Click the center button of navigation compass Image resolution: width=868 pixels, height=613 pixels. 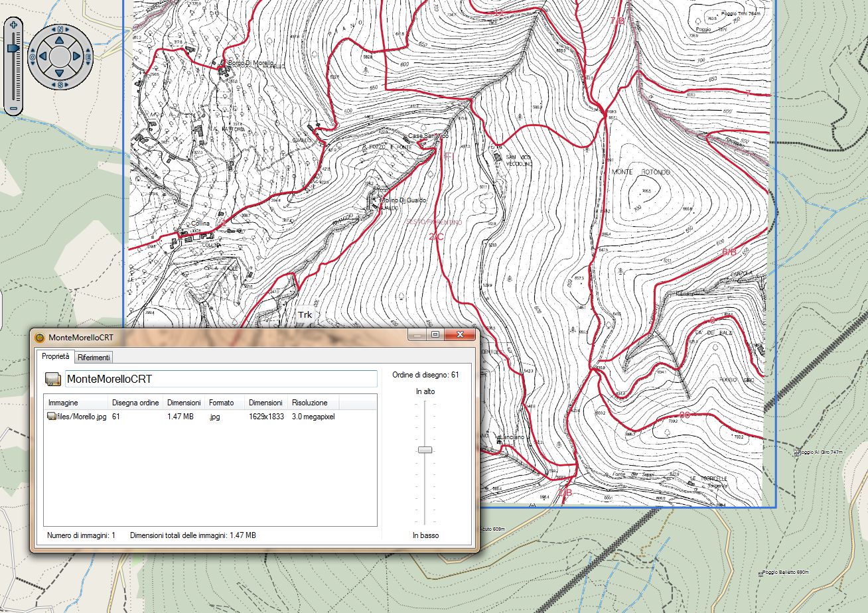coord(60,57)
